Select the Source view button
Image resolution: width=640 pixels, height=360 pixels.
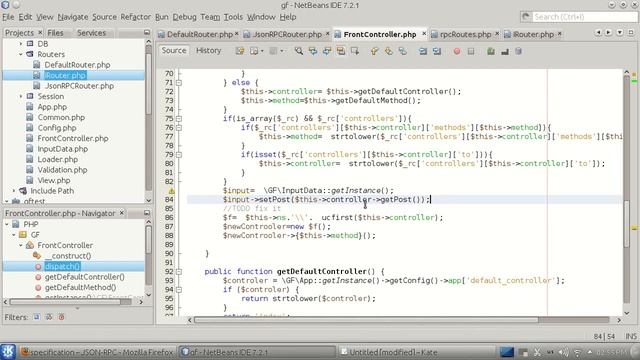[x=174, y=51]
